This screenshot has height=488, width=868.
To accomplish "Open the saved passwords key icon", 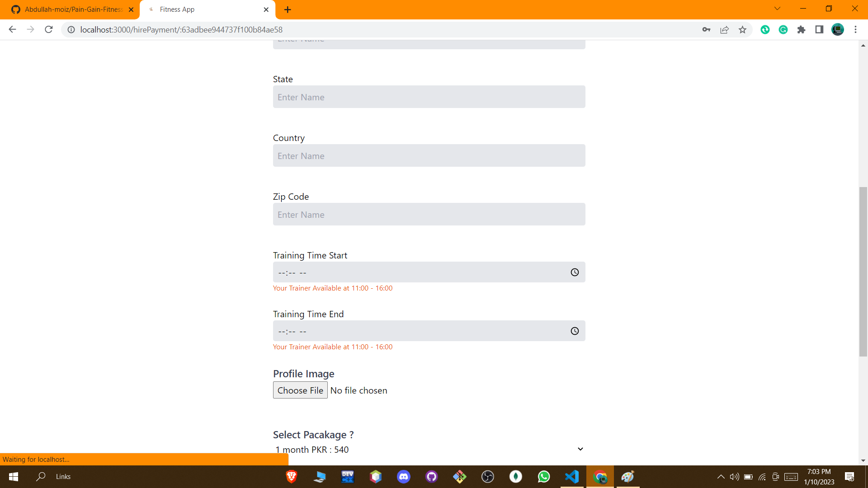I will (706, 30).
